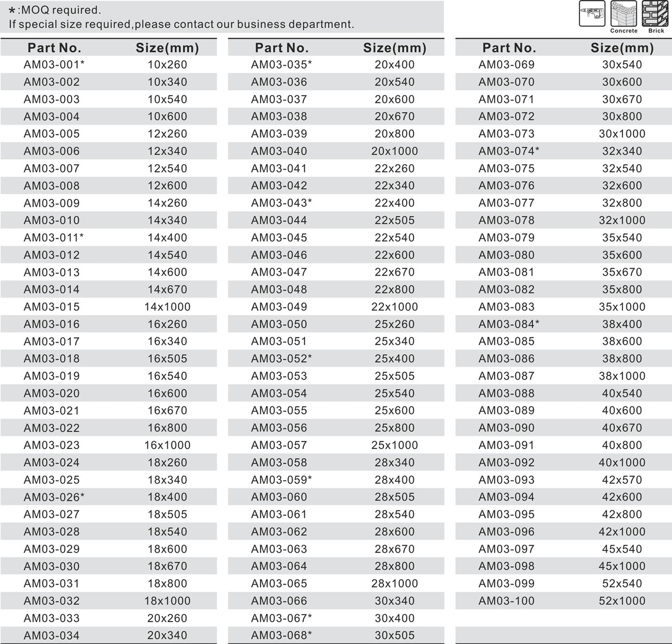This screenshot has height=644, width=672.
Task: Select part number AM03-069
Action: [x=506, y=65]
